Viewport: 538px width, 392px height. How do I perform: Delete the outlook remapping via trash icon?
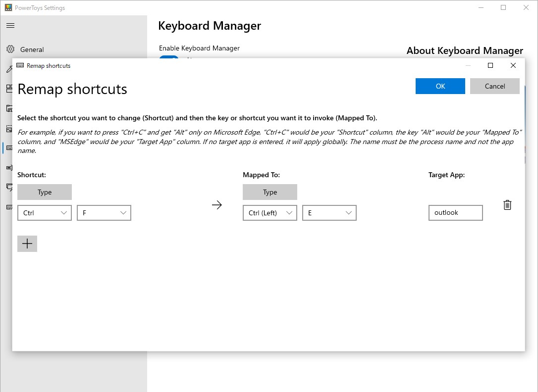pyautogui.click(x=507, y=204)
